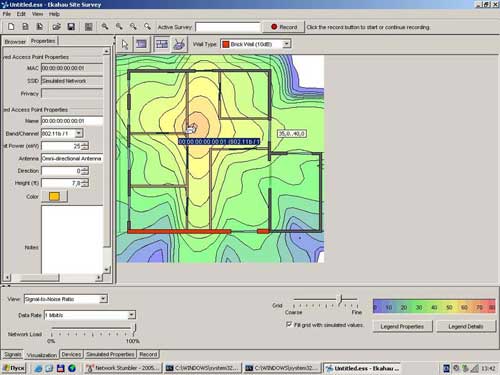
Task: Click the Save floppy disk icon
Action: point(71,27)
